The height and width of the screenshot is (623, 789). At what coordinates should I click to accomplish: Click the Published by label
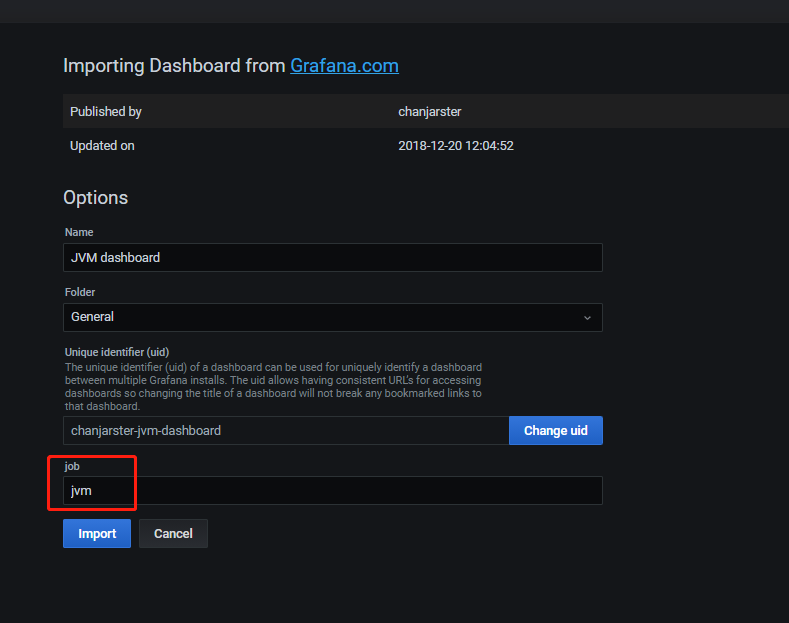106,112
